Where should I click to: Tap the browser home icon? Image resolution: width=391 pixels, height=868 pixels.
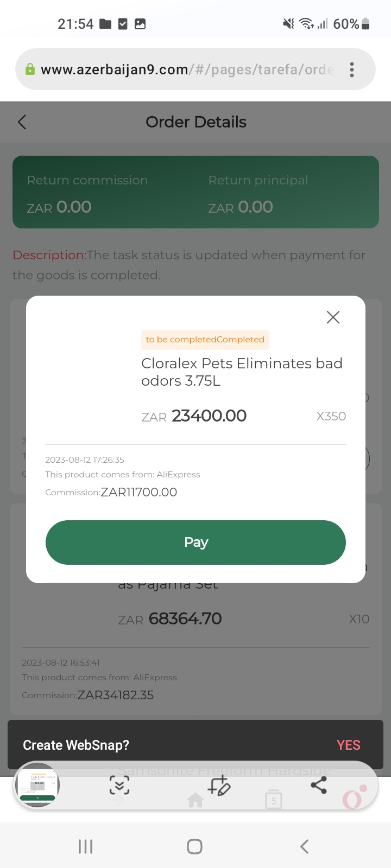[x=195, y=801]
